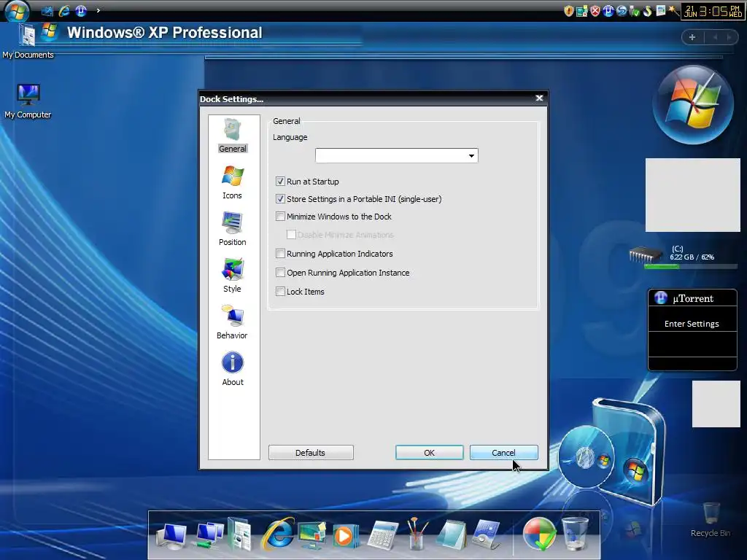
Task: Launch Internet Explorer from the dock
Action: tap(278, 533)
